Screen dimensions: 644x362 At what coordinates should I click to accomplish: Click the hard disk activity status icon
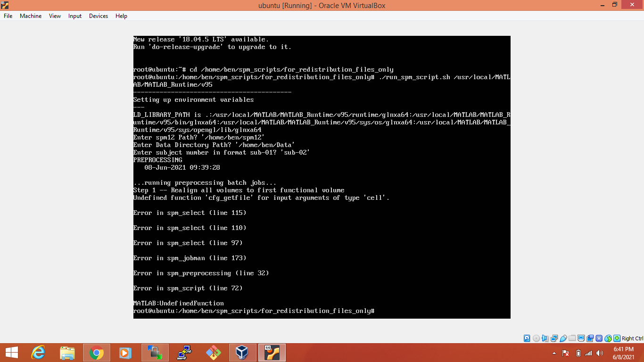tap(527, 338)
